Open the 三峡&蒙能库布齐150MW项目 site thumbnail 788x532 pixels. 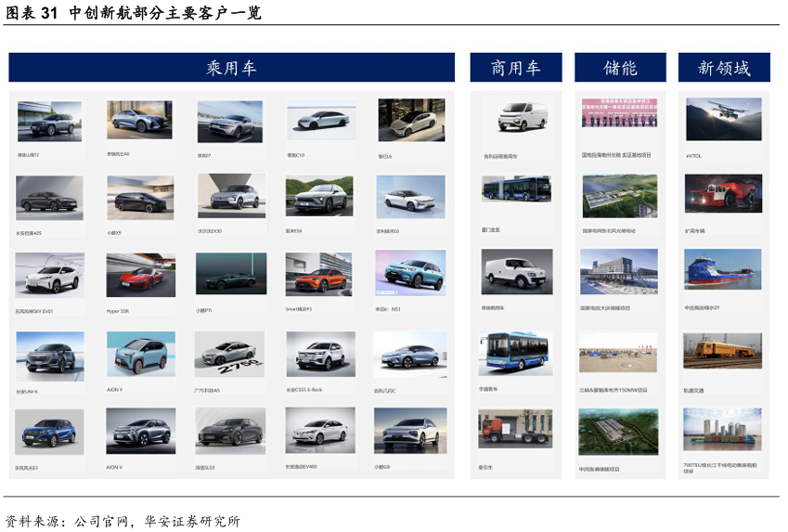617,353
